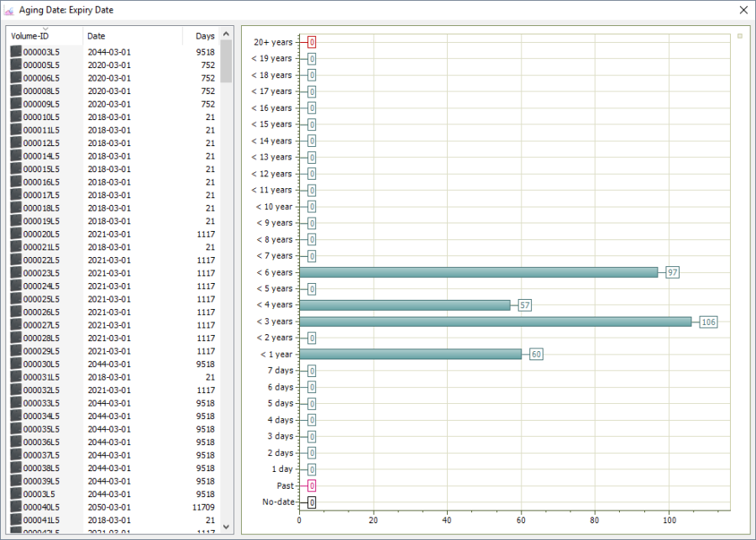Click the small legend square in chart corner
This screenshot has width=756, height=540.
(739, 36)
